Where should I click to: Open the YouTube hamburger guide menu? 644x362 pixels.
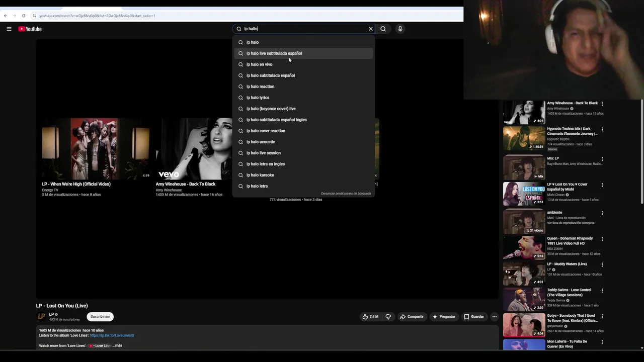point(9,29)
